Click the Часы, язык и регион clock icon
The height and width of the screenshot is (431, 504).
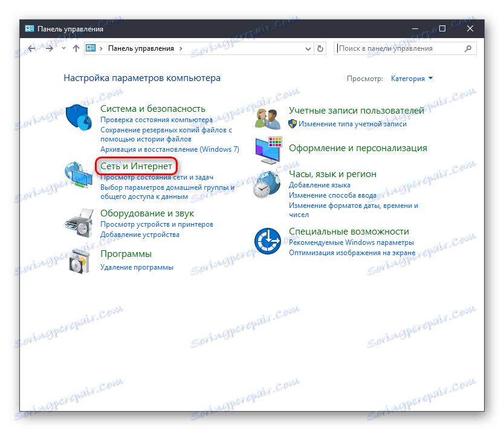tap(265, 187)
